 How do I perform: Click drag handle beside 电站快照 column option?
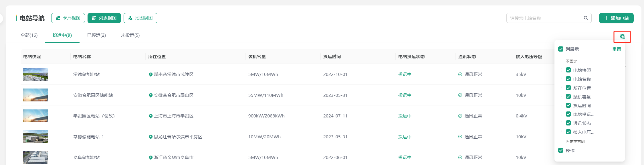[562, 70]
